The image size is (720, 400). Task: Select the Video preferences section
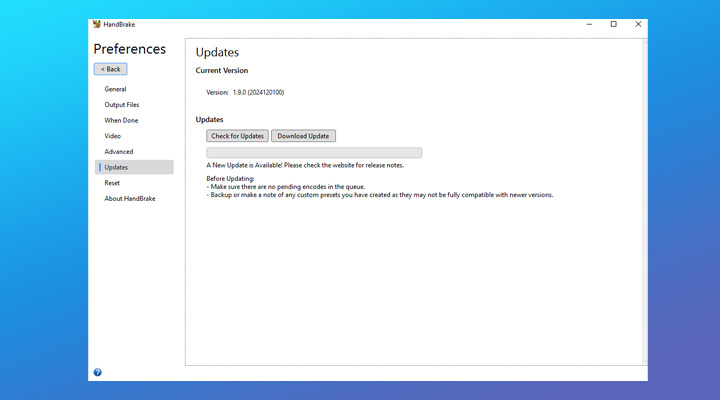[x=112, y=136]
